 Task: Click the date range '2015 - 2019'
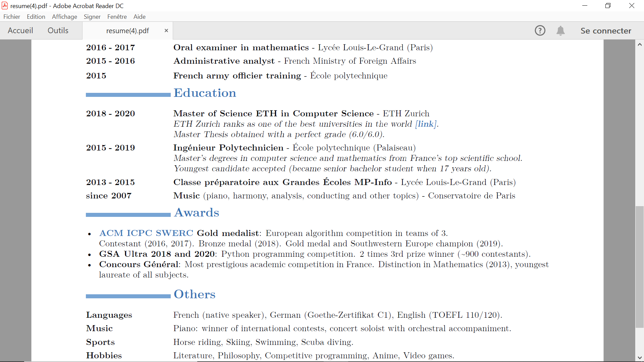pyautogui.click(x=110, y=148)
